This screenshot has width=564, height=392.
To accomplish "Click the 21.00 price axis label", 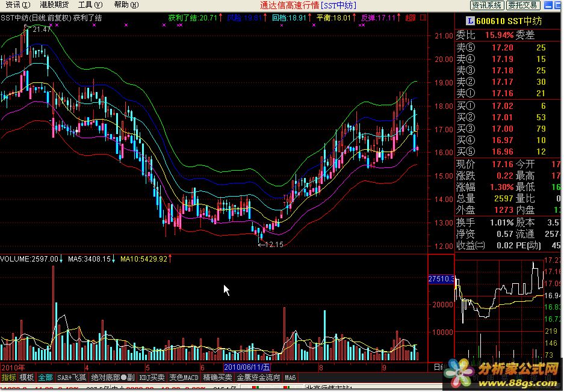I will point(444,36).
